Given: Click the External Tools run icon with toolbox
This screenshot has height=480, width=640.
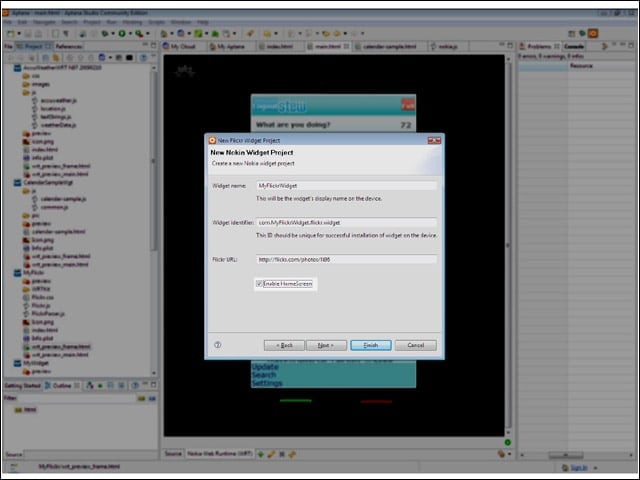Looking at the screenshot, I should coord(139,33).
